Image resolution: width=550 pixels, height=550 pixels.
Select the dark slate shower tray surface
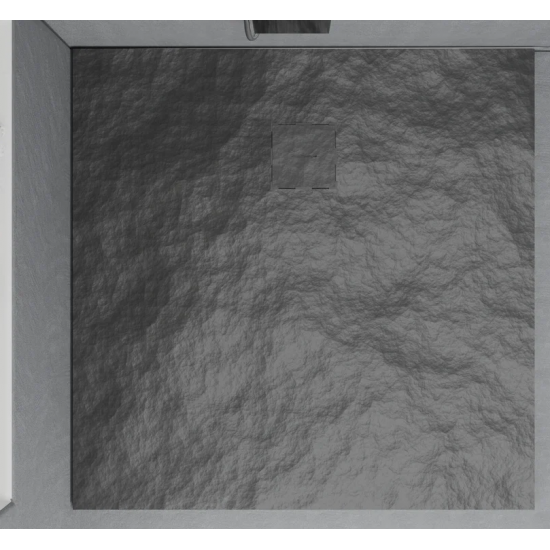tap(303, 279)
